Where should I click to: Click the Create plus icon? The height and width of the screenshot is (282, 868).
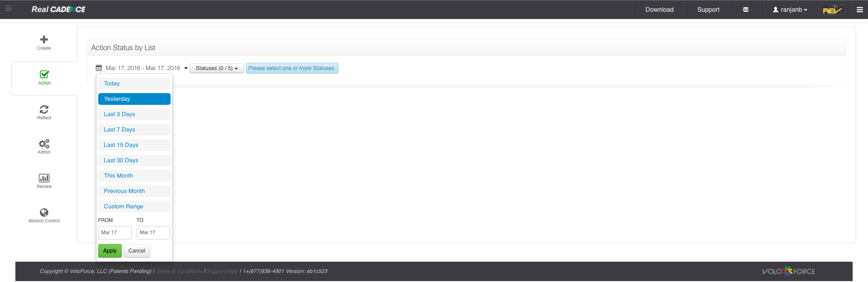44,40
